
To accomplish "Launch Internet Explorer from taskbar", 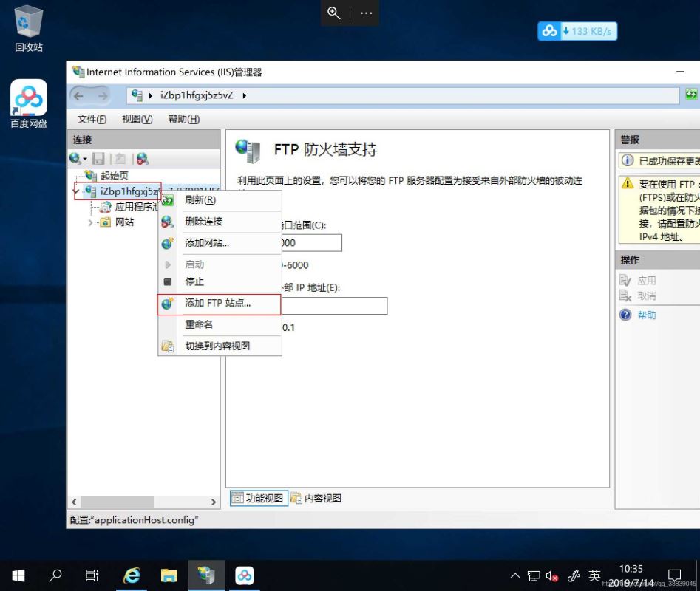I will (132, 575).
